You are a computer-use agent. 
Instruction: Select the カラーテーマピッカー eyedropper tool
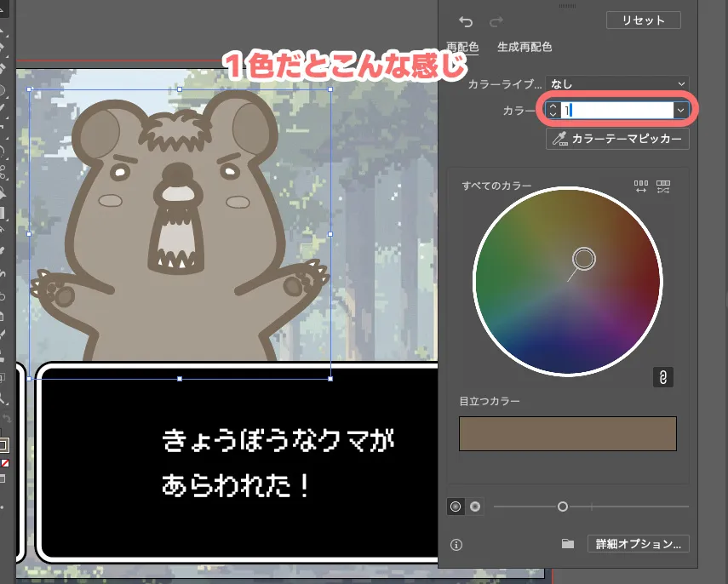(616, 139)
